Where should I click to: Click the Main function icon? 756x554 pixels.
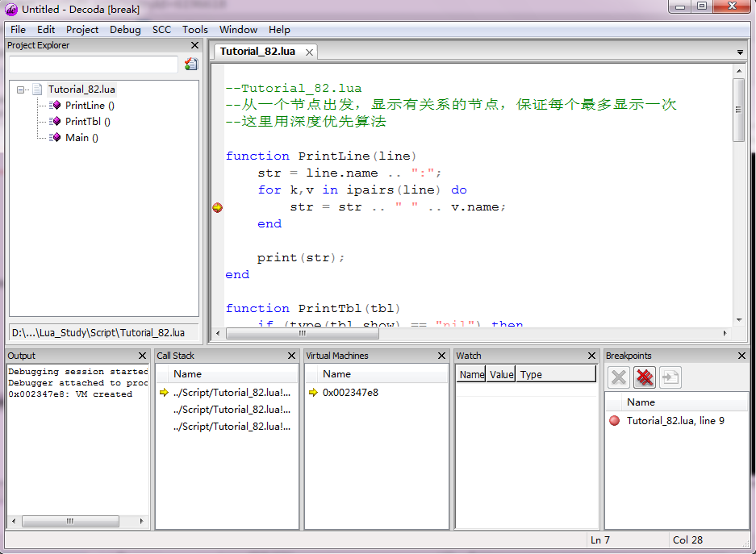click(55, 138)
